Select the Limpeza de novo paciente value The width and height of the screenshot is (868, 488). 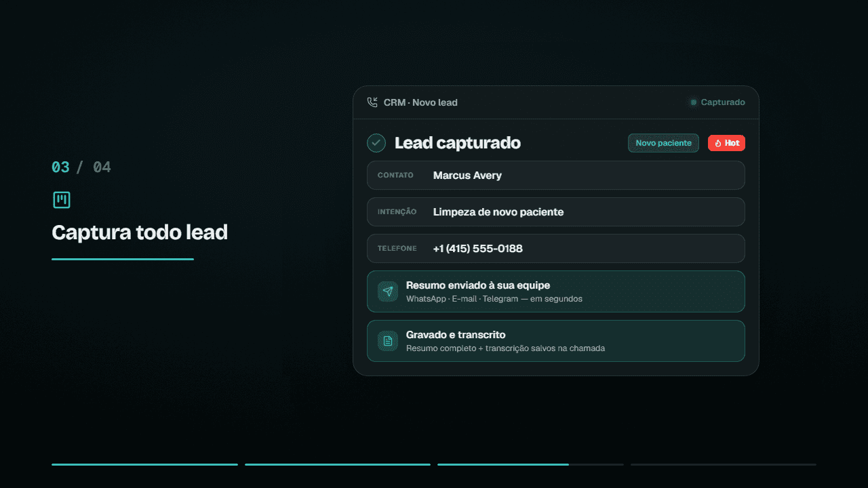pyautogui.click(x=498, y=212)
